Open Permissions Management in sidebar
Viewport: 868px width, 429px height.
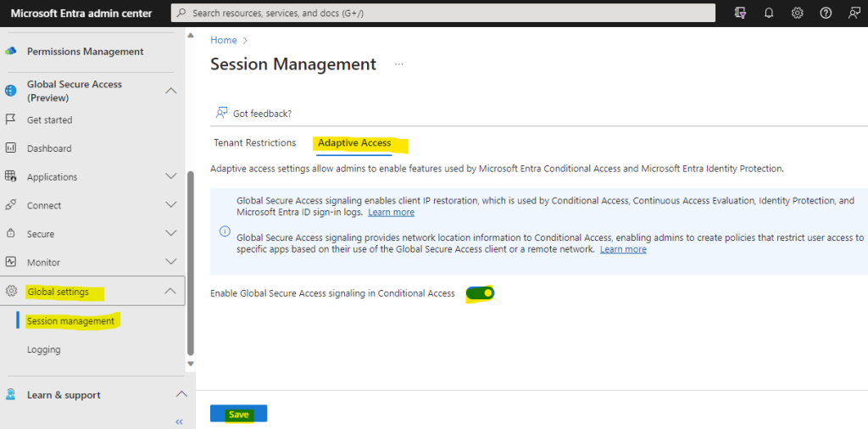click(86, 52)
